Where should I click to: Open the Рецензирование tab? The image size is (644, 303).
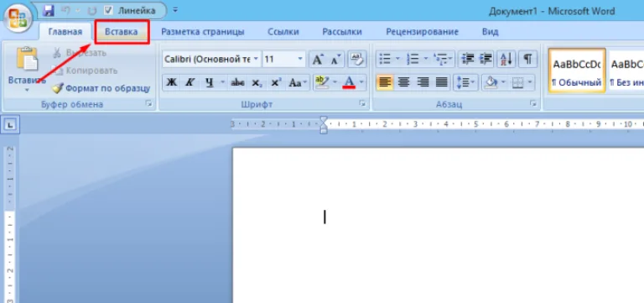(422, 32)
